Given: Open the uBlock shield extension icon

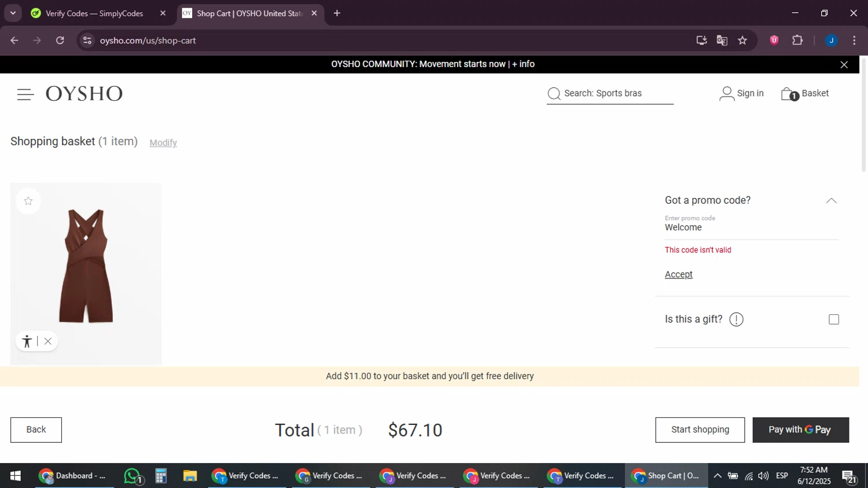Looking at the screenshot, I should point(774,41).
